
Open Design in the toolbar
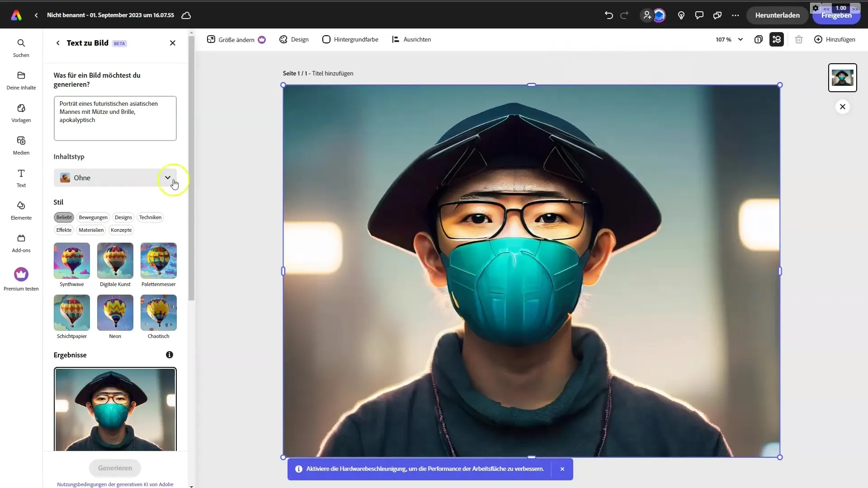point(294,40)
